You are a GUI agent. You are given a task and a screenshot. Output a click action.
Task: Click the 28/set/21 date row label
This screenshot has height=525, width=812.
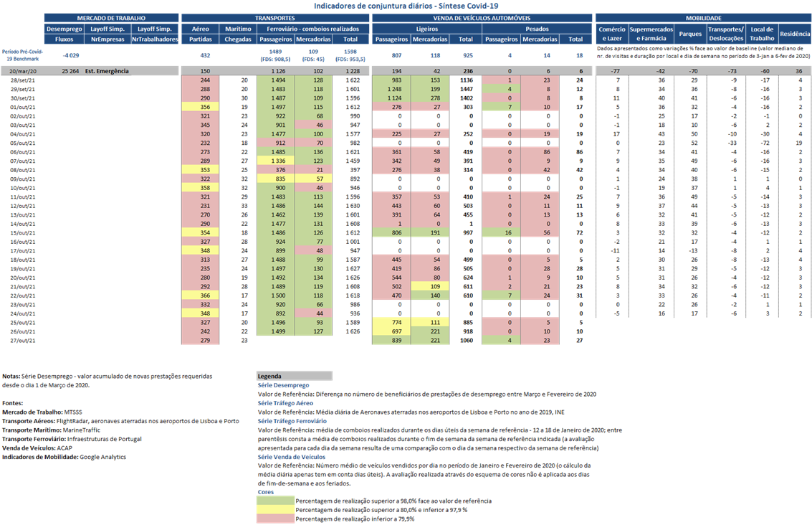pyautogui.click(x=24, y=80)
